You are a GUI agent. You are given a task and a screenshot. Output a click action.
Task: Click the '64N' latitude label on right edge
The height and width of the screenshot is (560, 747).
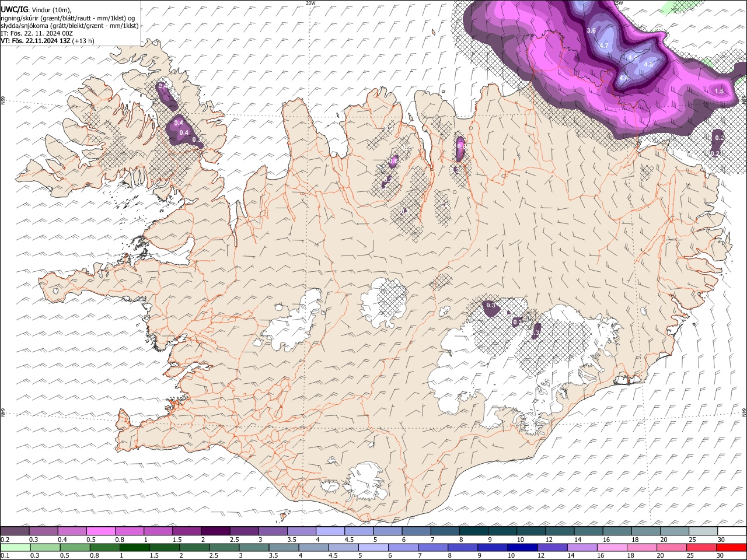pos(744,412)
